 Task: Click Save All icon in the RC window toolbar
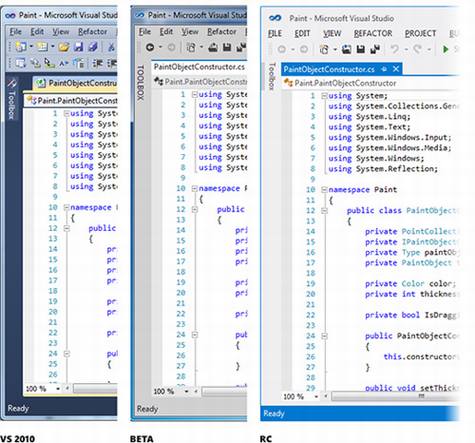click(376, 49)
